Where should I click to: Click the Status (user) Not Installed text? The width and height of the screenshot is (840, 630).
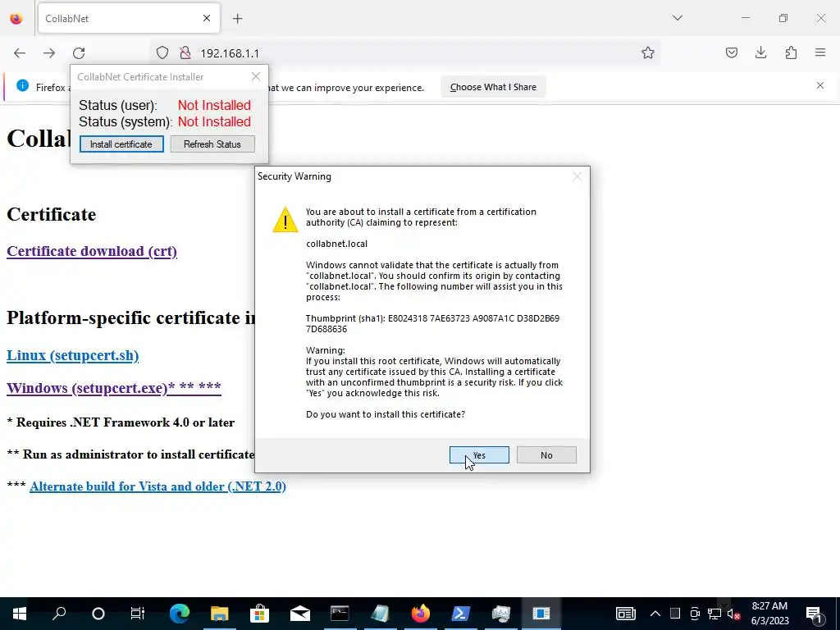point(214,105)
